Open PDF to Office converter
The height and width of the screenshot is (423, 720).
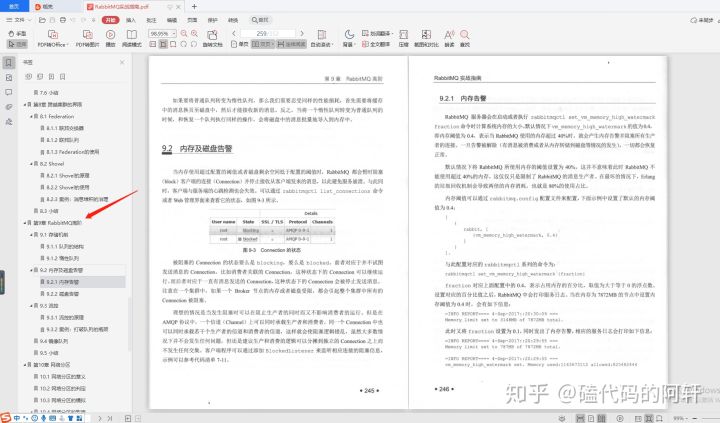(53, 39)
